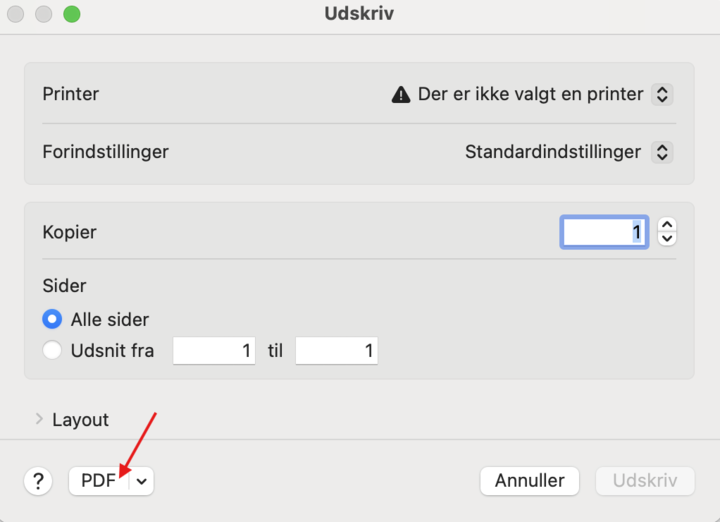Focus the Kopier copies field
The image size is (720, 522).
[x=604, y=232]
